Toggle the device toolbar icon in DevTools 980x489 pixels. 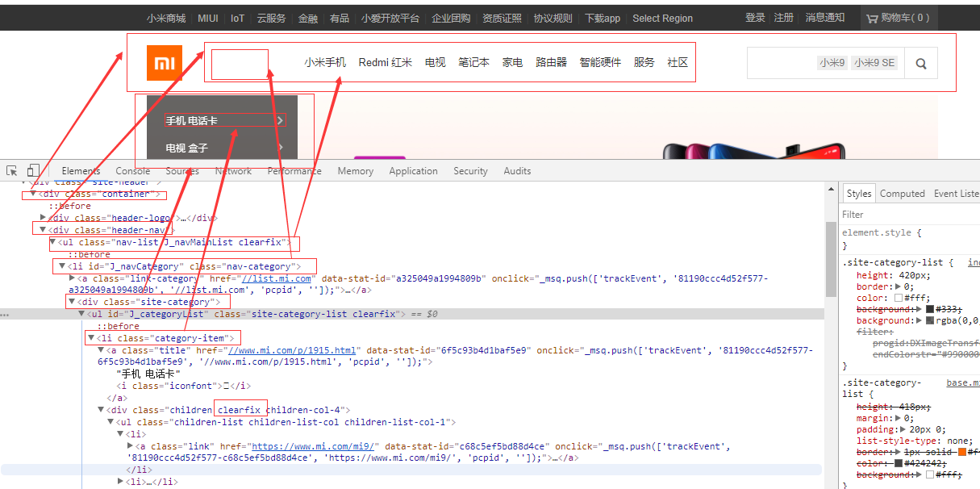[33, 170]
